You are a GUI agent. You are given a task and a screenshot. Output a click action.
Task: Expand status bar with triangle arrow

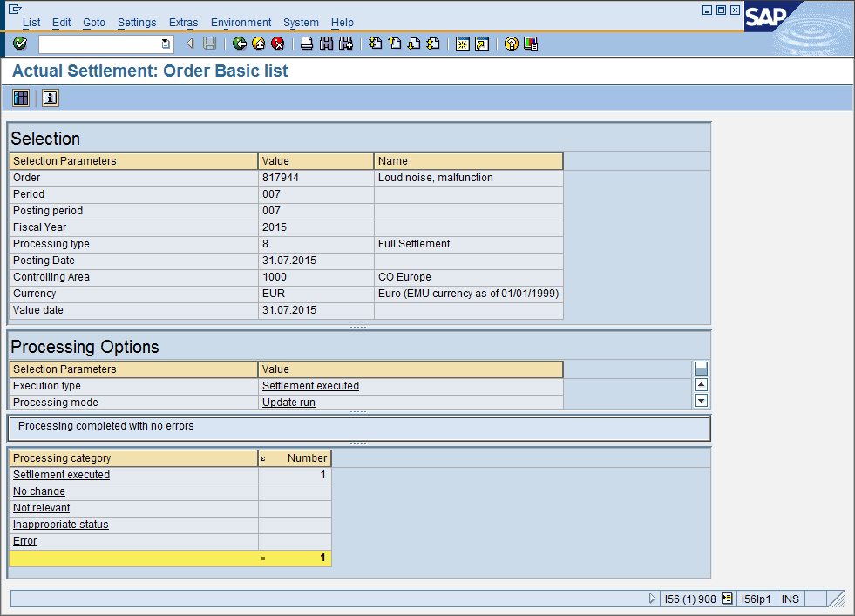[x=652, y=599]
